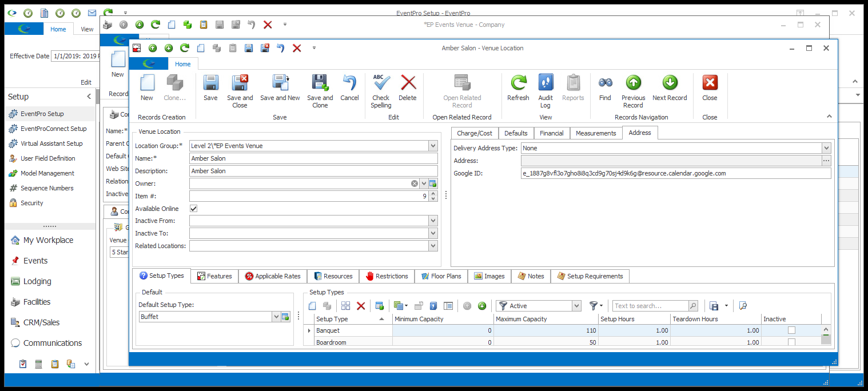The height and width of the screenshot is (391, 868).
Task: Click the green down arrow in Setup Types toolbar
Action: [482, 306]
